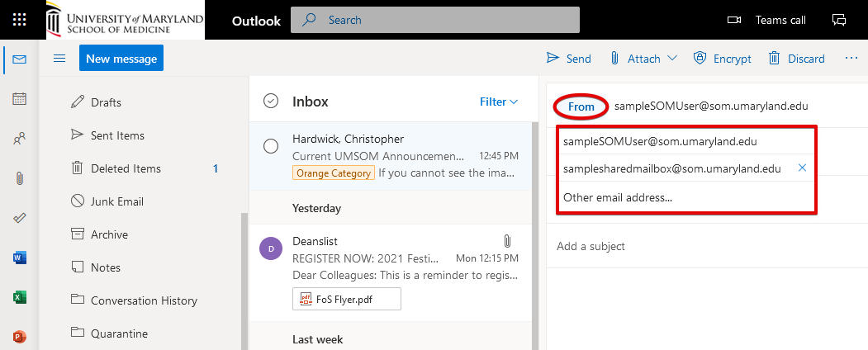Toggle the select-all circle beside Inbox
The image size is (868, 350).
270,102
